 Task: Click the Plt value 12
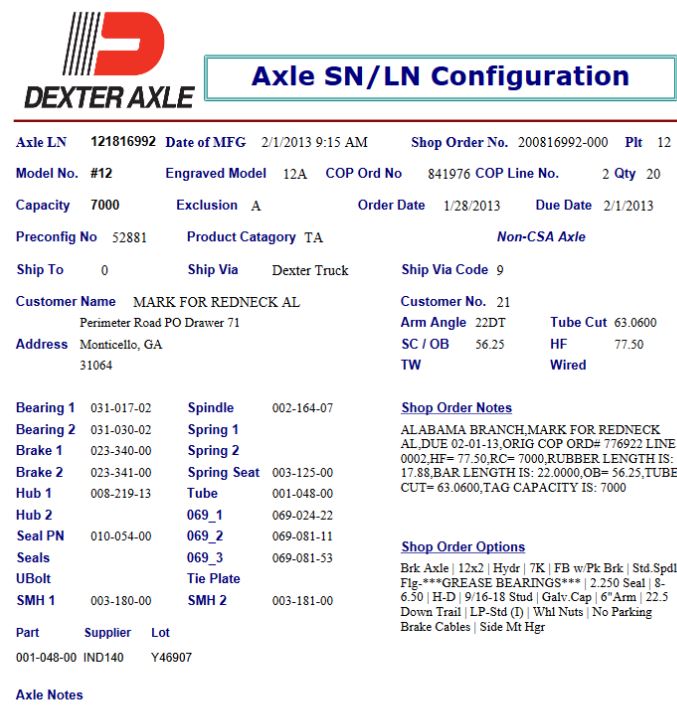pyautogui.click(x=664, y=142)
